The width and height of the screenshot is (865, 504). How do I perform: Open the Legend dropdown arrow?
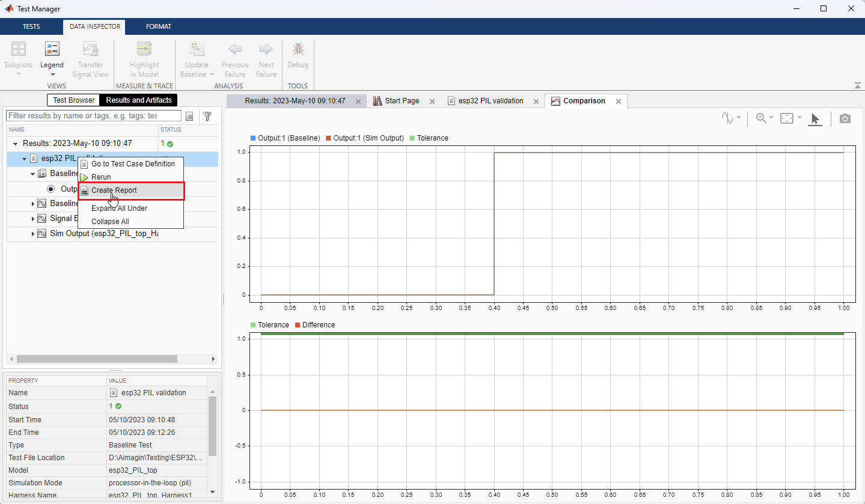(52, 74)
